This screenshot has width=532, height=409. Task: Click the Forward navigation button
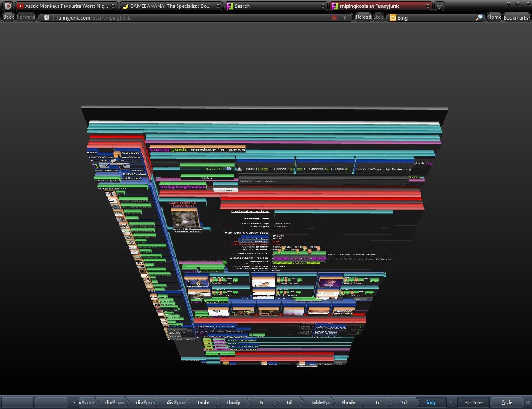[x=26, y=17]
